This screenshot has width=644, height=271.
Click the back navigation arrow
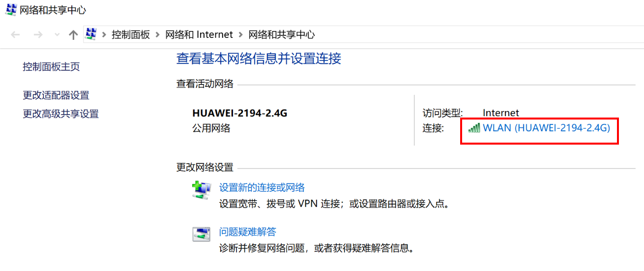coord(15,35)
